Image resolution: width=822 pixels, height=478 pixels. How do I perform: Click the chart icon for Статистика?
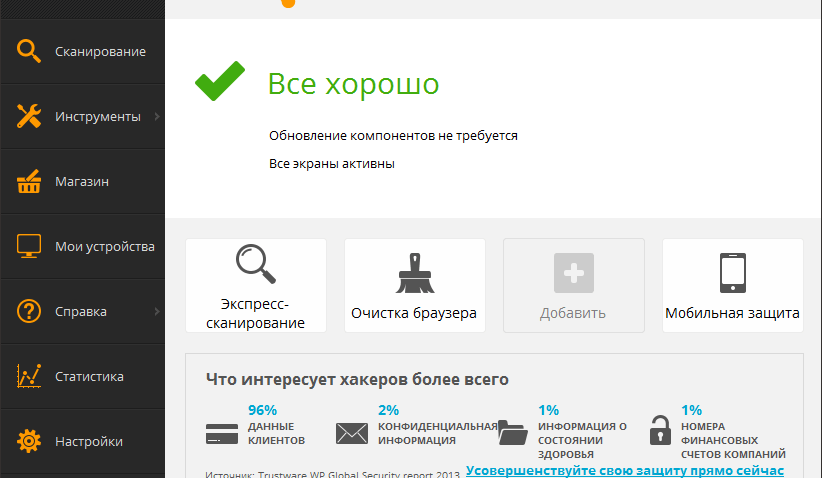pyautogui.click(x=29, y=376)
